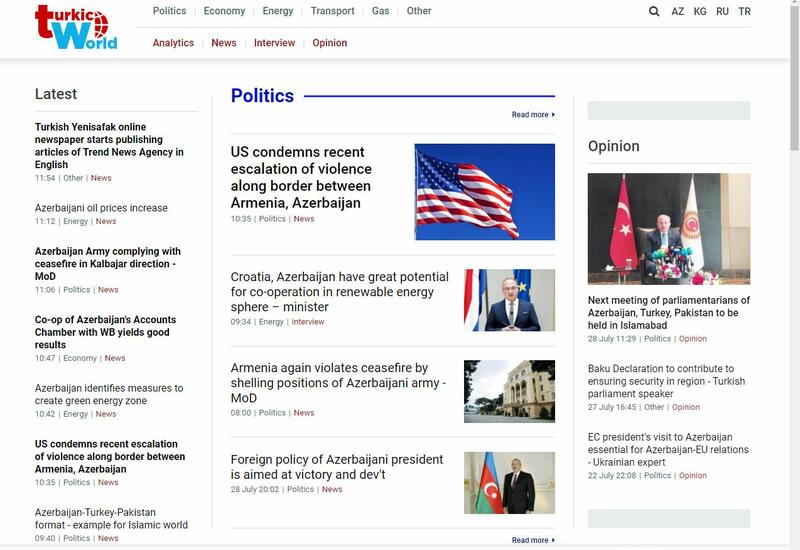The width and height of the screenshot is (800, 550).
Task: Open Foreign policy of Azerbaijani president article
Action: coord(337,467)
